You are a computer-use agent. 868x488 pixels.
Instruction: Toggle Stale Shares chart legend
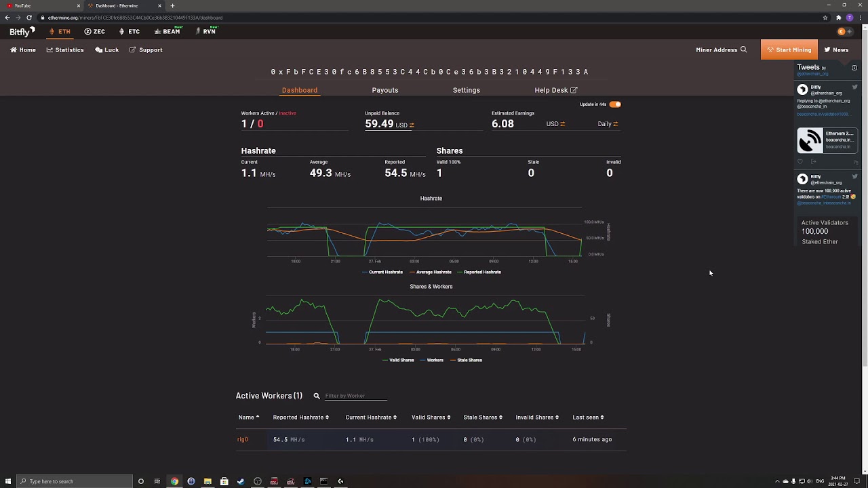point(466,360)
